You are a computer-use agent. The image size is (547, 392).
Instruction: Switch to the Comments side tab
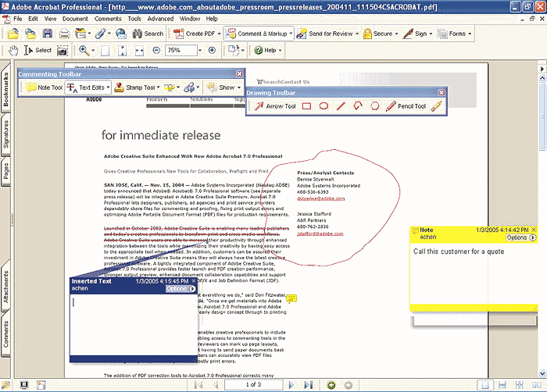[x=6, y=334]
